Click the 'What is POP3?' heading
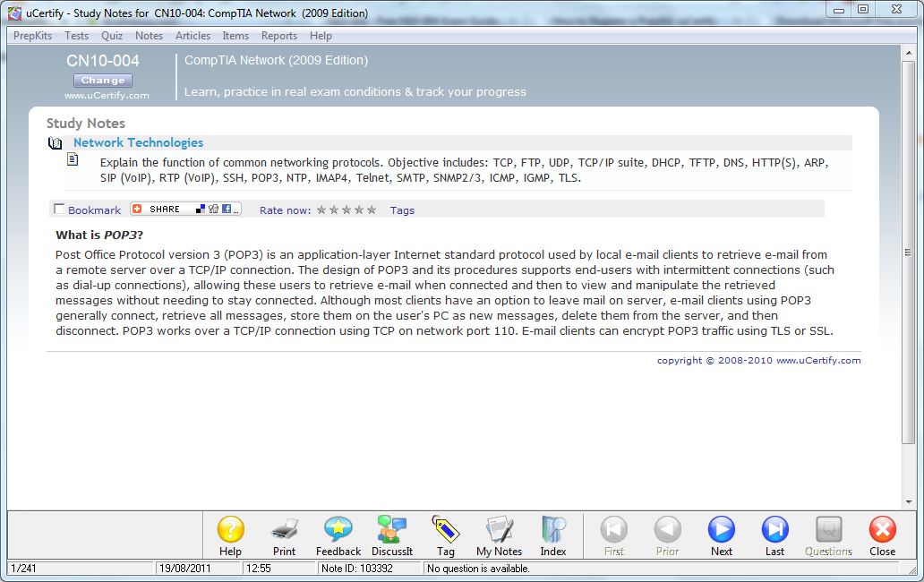Screen dimensions: 924x582 (99, 235)
